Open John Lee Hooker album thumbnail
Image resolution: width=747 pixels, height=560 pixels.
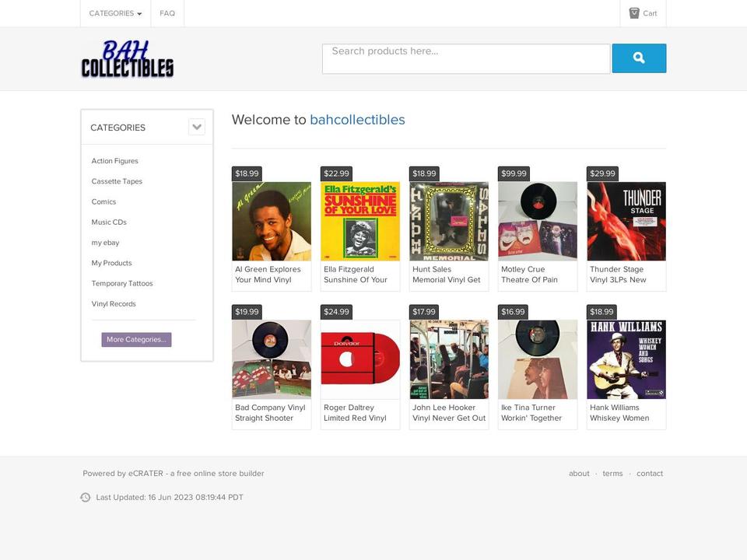coord(449,359)
